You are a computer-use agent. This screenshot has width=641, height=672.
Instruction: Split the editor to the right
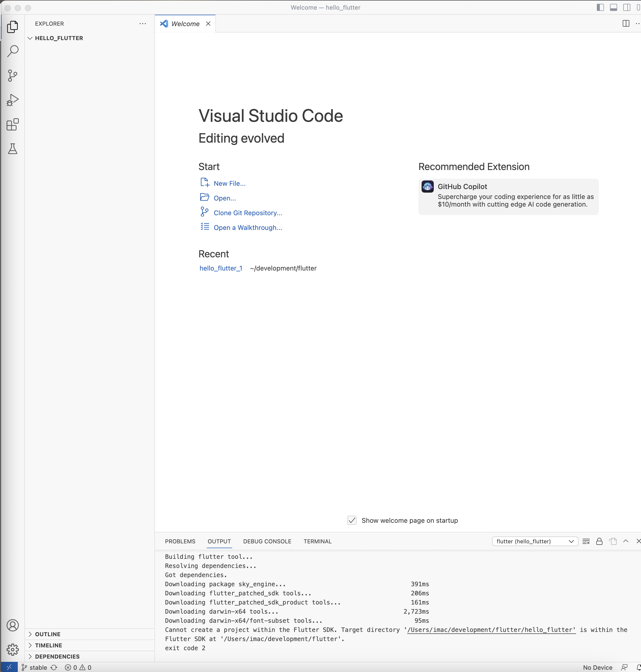[626, 24]
